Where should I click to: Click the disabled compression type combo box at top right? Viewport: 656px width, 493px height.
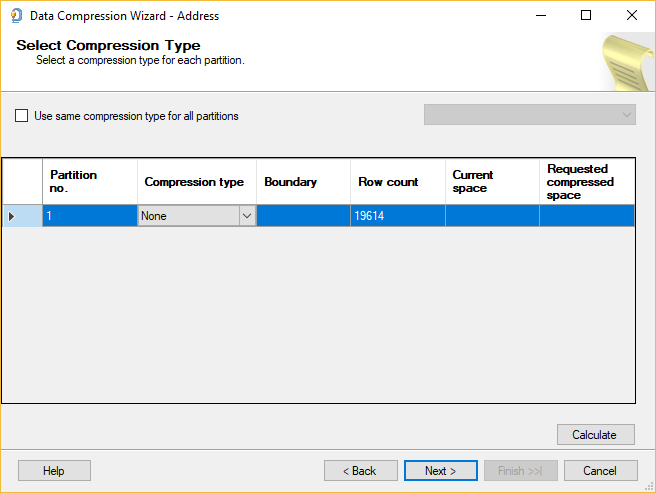(530, 115)
